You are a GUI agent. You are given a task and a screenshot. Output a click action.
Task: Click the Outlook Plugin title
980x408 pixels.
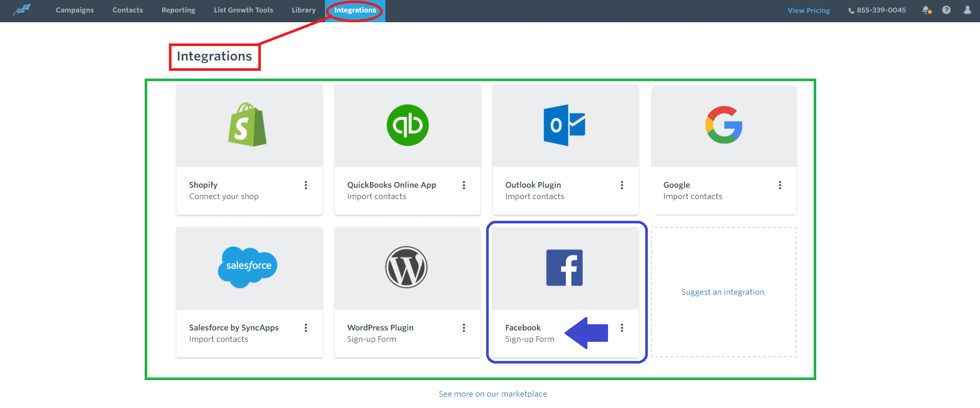coord(533,185)
